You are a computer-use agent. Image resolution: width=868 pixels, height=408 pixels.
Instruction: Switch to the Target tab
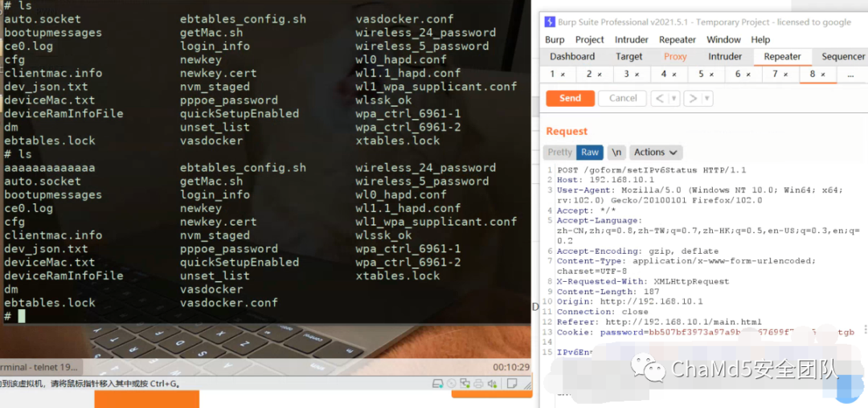(x=628, y=56)
